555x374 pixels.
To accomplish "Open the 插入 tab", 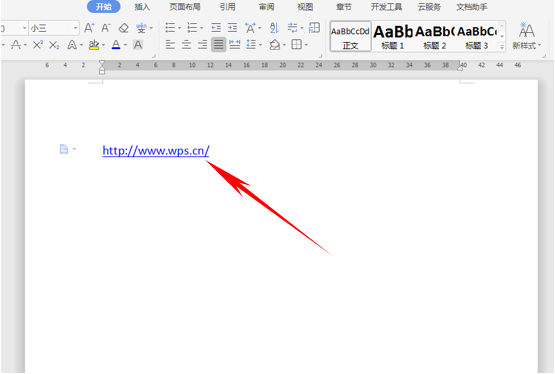I will (142, 7).
